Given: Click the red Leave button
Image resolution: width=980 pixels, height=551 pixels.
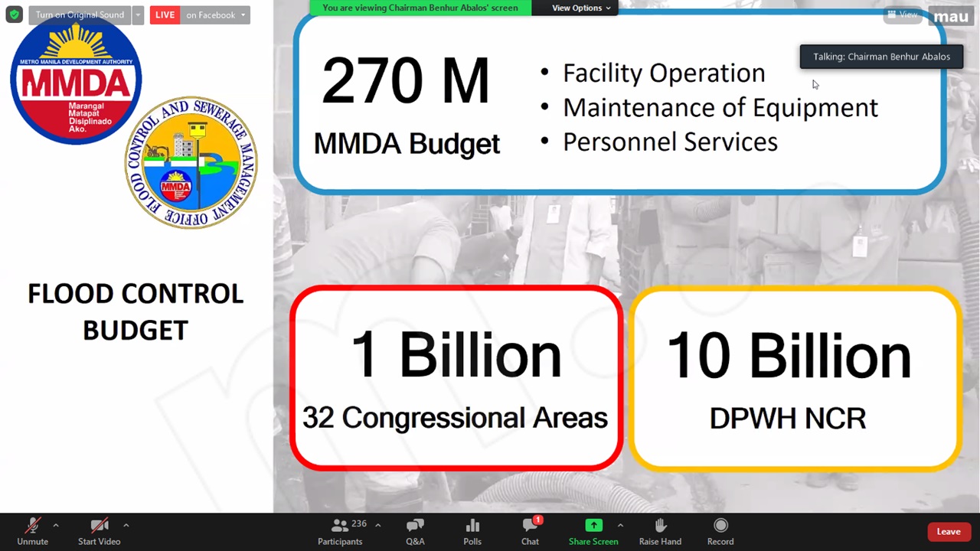Looking at the screenshot, I should [x=948, y=532].
